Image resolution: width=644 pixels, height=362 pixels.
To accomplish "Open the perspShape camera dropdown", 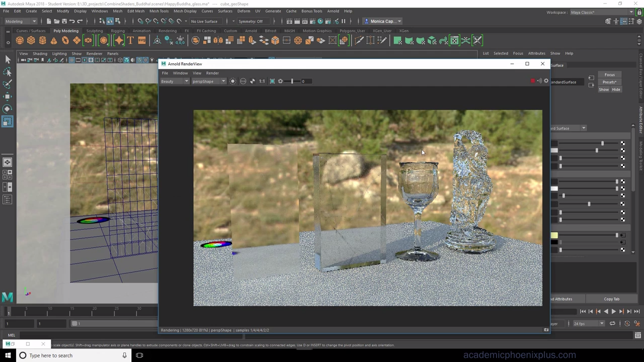I will (x=208, y=81).
